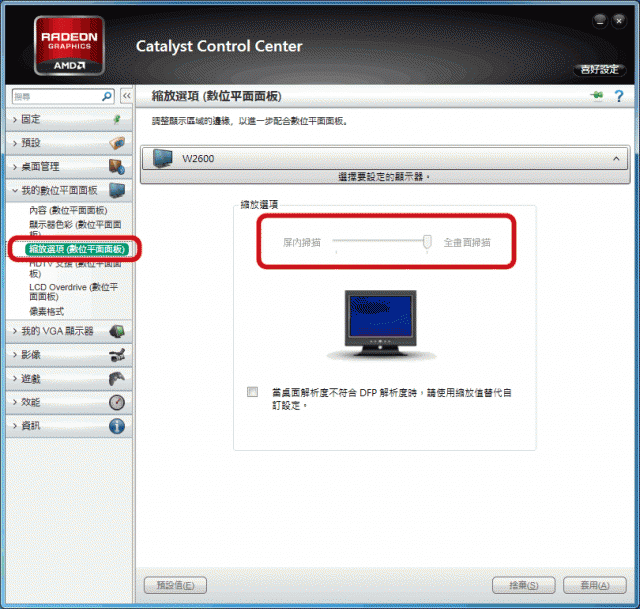The width and height of the screenshot is (640, 609).
Task: Expand the 效能 section
Action: (69, 402)
